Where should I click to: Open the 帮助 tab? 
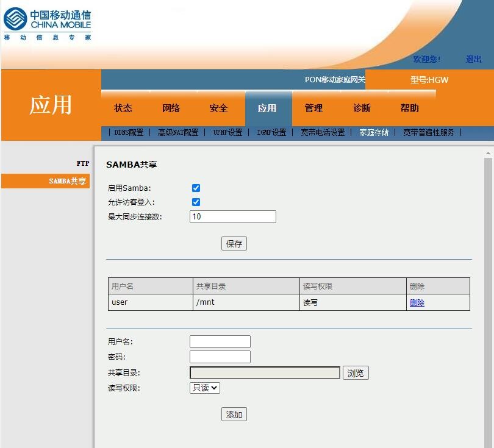(x=410, y=108)
